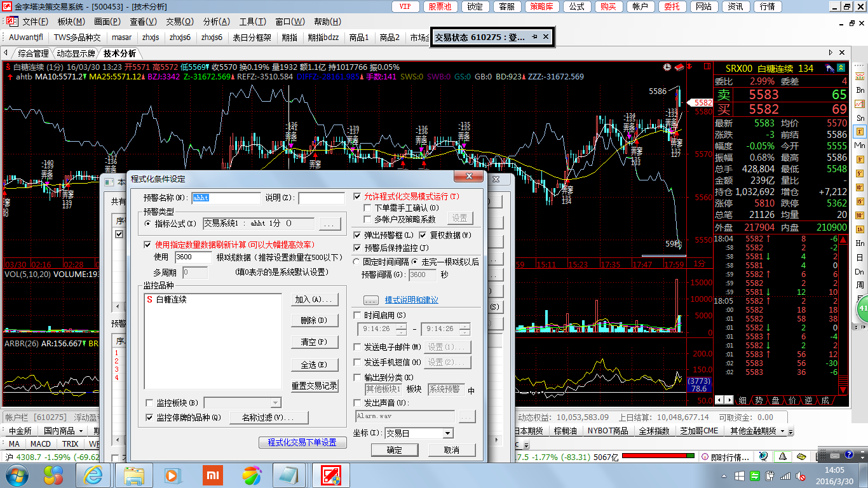Open the 交易(D) menu
This screenshot has width=868, height=488.
[x=180, y=22]
